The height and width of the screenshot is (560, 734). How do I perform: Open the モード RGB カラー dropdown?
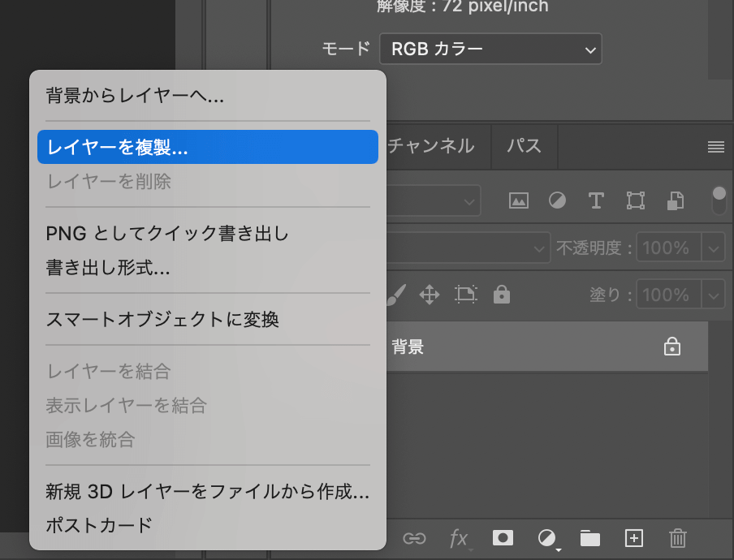[490, 49]
